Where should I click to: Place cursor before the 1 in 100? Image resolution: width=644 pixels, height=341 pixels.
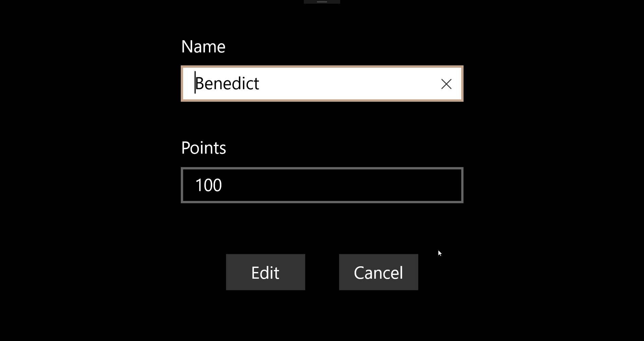tap(196, 185)
